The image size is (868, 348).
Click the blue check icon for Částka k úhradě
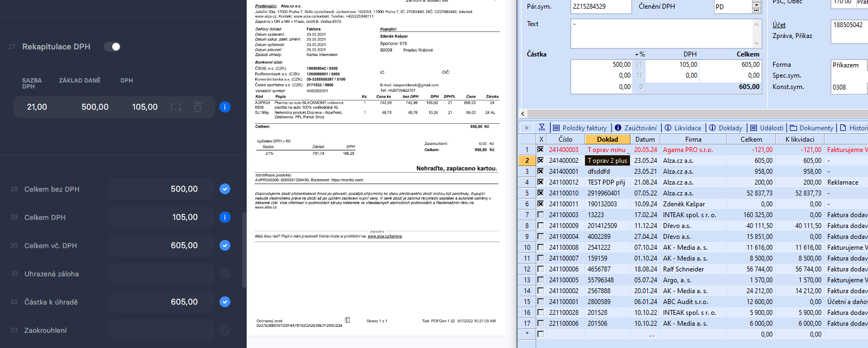(x=225, y=302)
